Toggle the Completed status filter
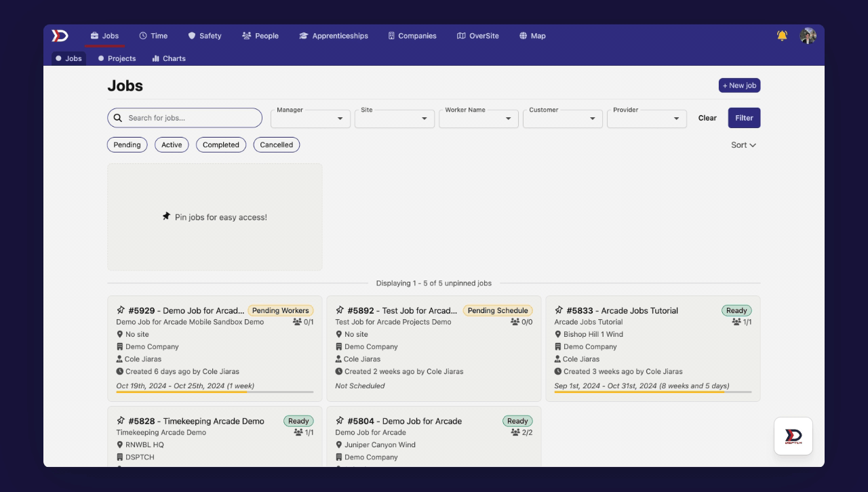Screen dimensions: 868x492 pos(221,144)
